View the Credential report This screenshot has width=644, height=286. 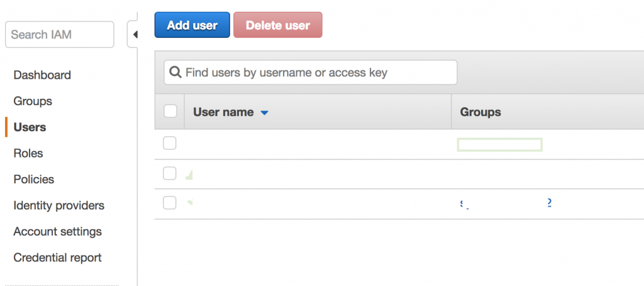(x=57, y=258)
